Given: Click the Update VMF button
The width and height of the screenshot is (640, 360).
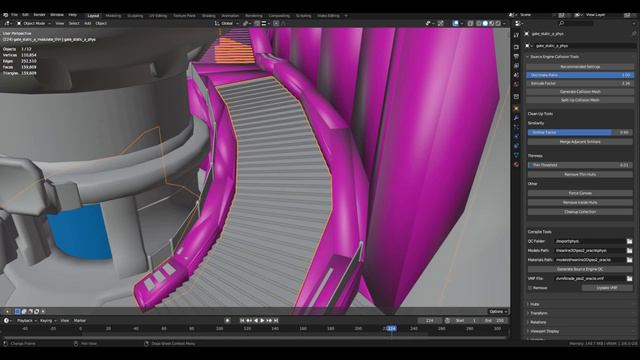Looking at the screenshot, I should pos(607,288).
